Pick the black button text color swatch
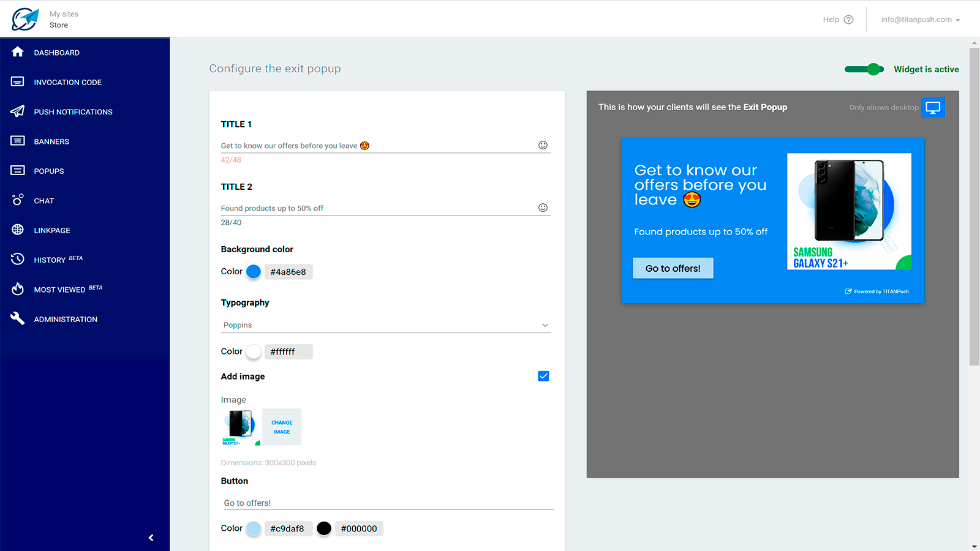980x551 pixels. coord(324,528)
